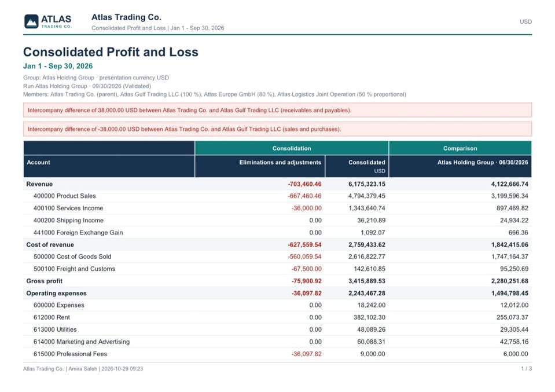Click Cost of revenue consolidated 2,759,433.62
Image resolution: width=555 pixels, height=392 pixels.
pyautogui.click(x=367, y=245)
